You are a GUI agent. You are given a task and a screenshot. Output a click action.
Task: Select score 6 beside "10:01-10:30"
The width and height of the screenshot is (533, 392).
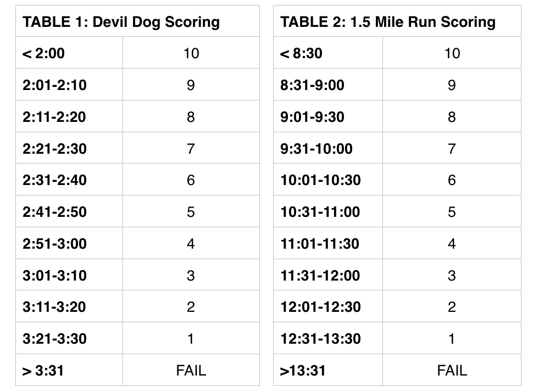pos(452,180)
